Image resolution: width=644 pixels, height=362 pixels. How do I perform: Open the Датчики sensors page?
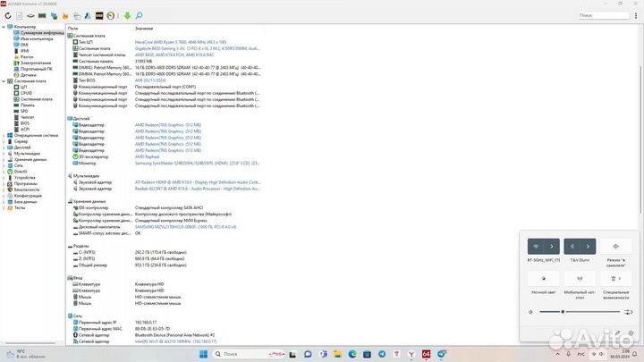coord(29,75)
